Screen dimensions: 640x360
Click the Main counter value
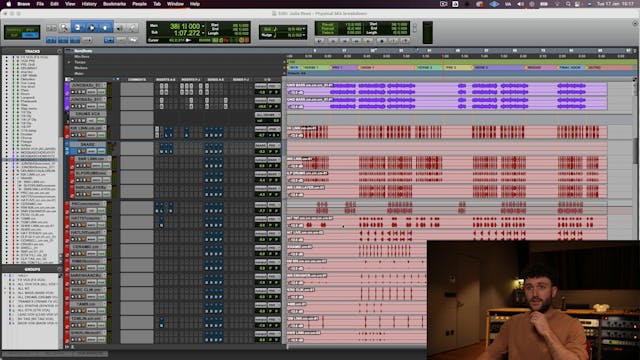click(x=184, y=26)
